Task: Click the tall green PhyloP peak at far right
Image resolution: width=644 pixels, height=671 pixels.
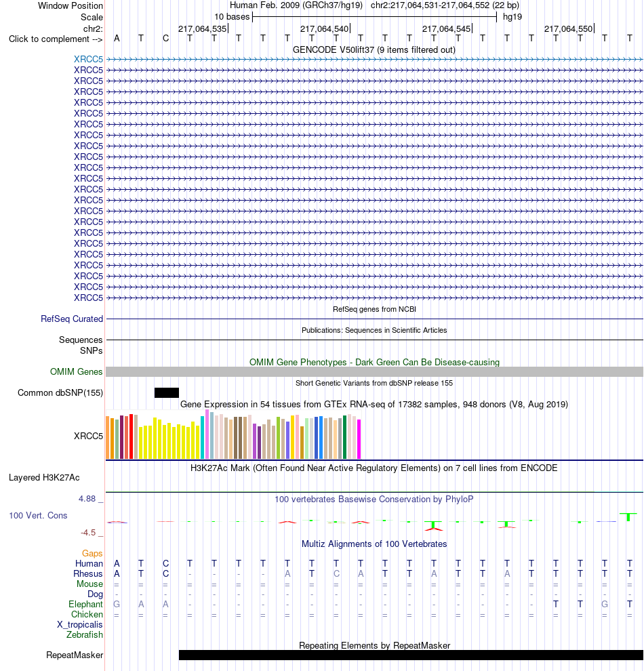Action: 628,517
